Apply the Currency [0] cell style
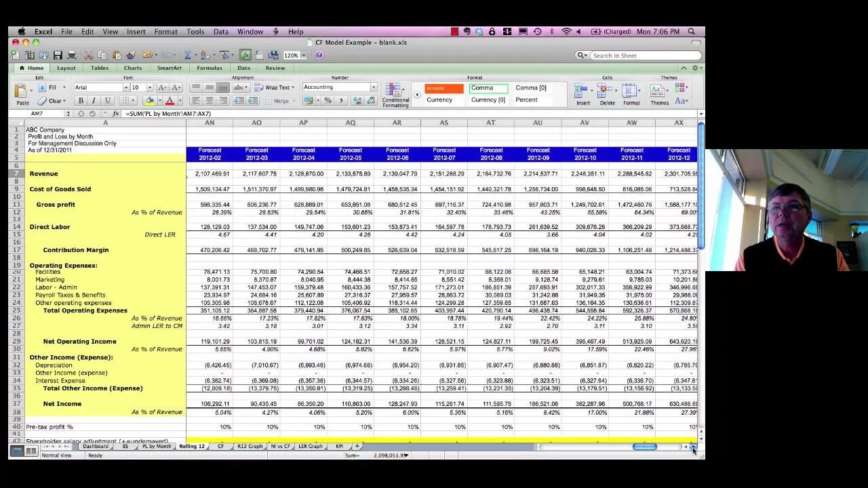Screen dimensions: 868x488 (488, 100)
